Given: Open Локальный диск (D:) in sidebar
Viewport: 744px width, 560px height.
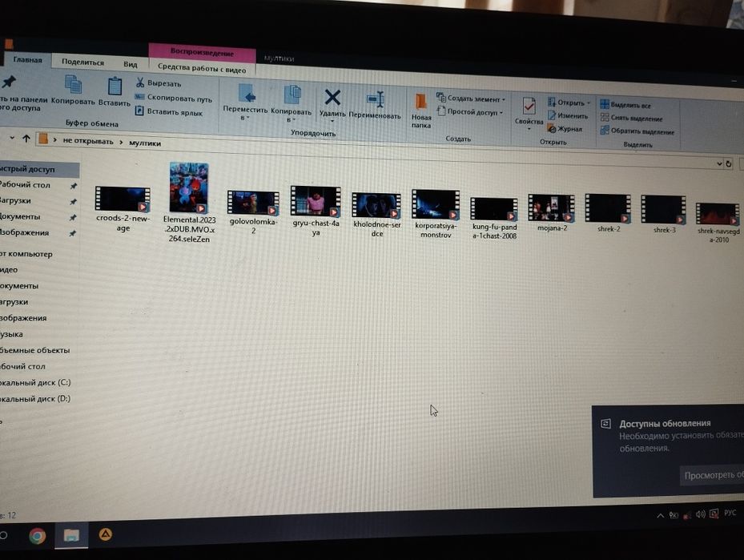Looking at the screenshot, I should pos(35,399).
